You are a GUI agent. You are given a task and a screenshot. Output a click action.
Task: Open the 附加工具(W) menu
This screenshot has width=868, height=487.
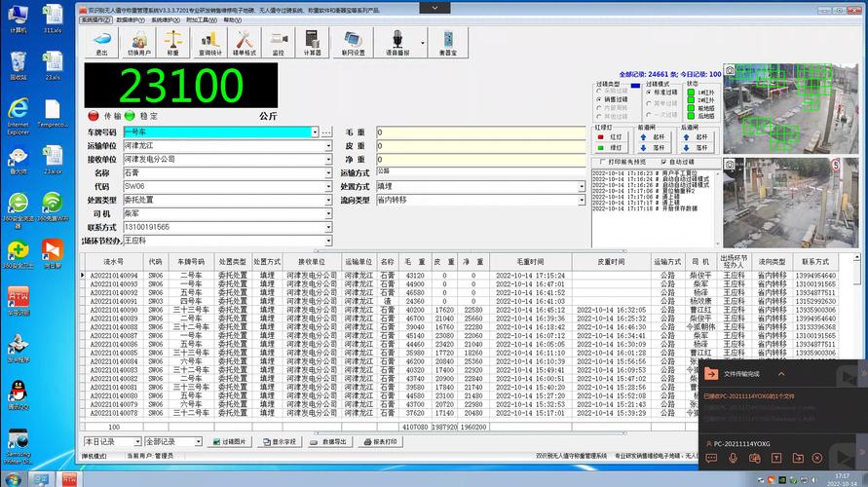coord(201,19)
